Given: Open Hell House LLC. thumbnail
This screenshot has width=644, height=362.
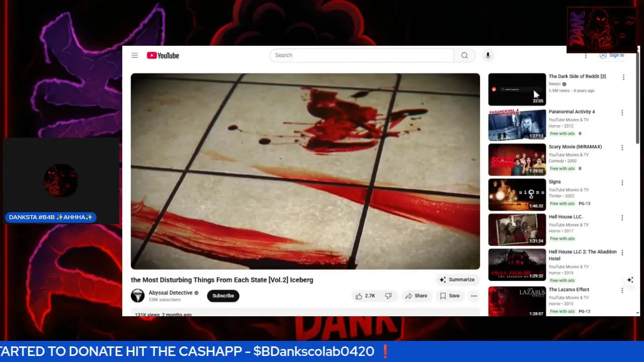Looking at the screenshot, I should tap(517, 230).
